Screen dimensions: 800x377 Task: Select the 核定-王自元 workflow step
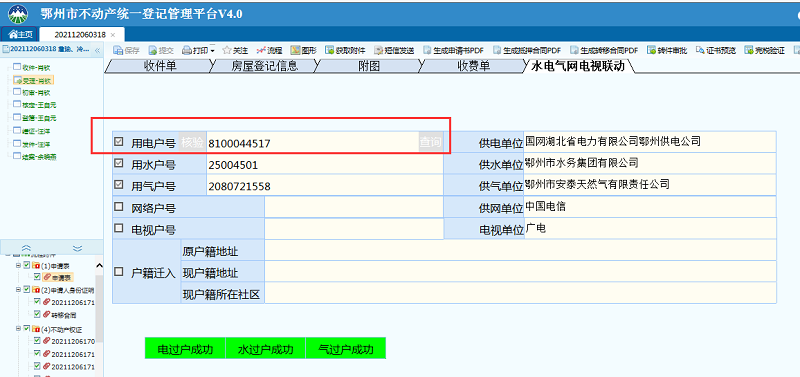35,105
